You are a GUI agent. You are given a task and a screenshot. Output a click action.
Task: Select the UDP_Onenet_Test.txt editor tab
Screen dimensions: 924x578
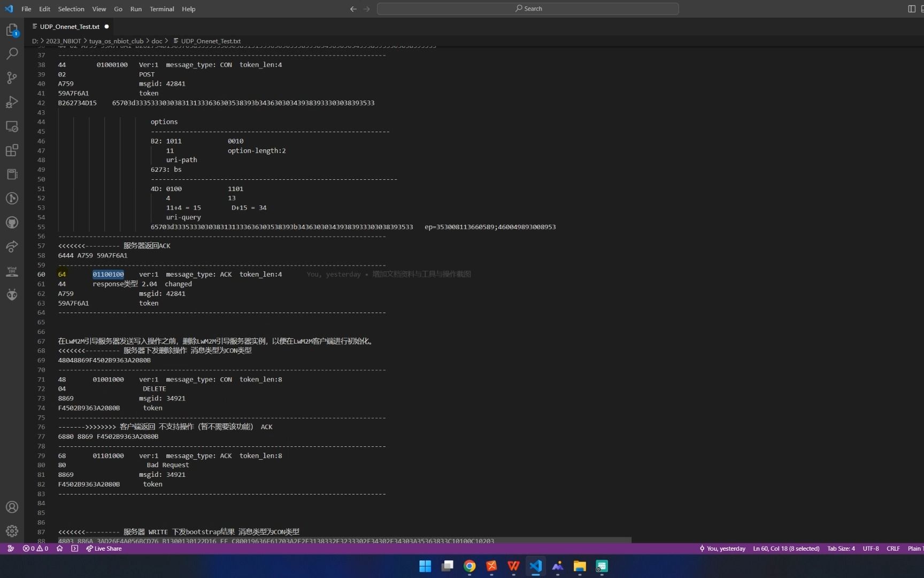coord(70,26)
